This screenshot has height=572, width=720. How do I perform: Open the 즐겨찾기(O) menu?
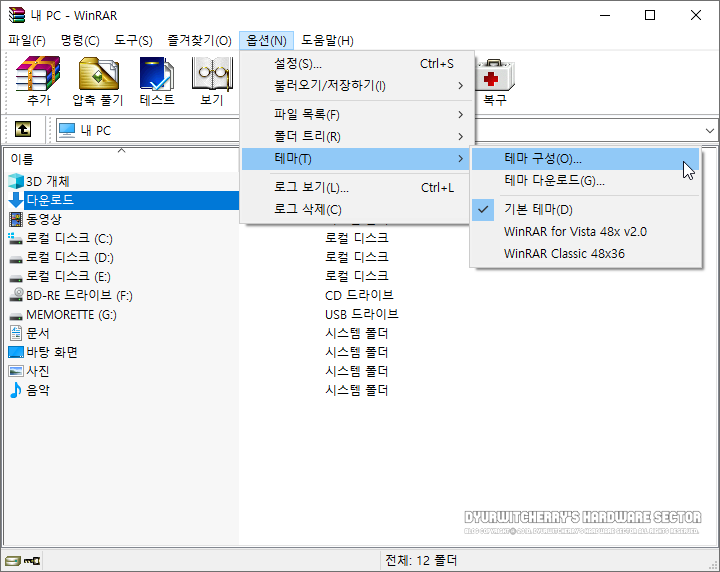pyautogui.click(x=199, y=40)
